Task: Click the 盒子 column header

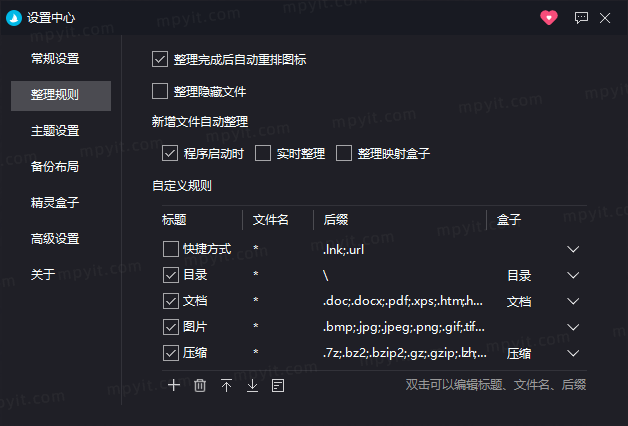Action: [509, 219]
